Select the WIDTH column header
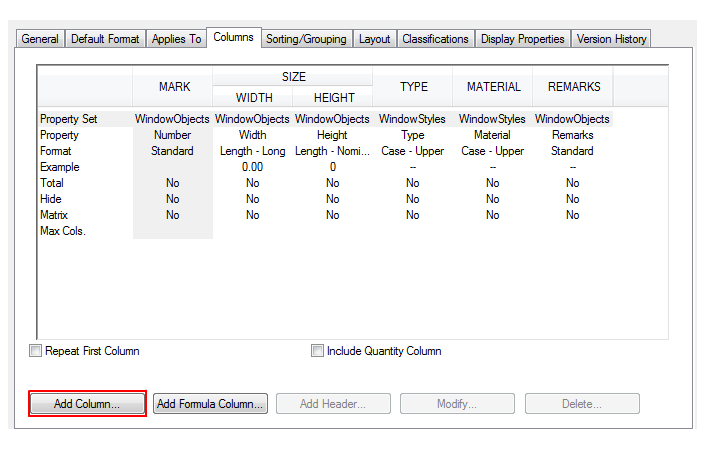The width and height of the screenshot is (706, 450). [x=253, y=98]
